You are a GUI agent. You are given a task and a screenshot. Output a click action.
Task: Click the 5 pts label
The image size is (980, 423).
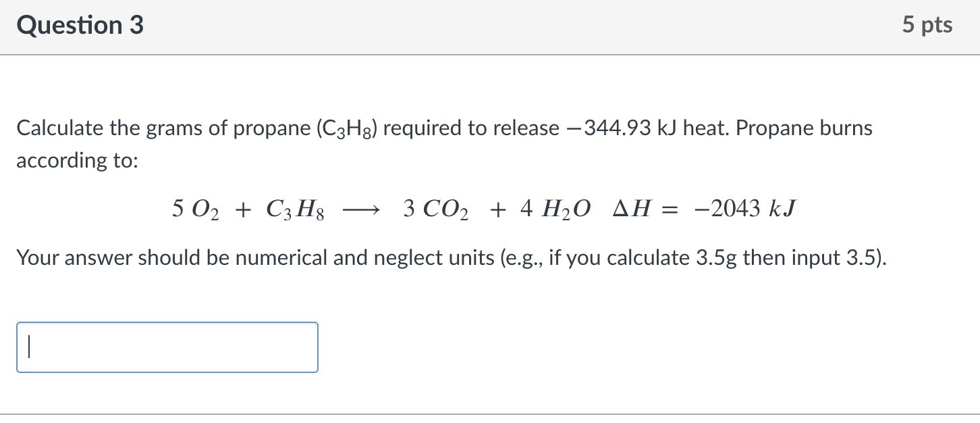[929, 24]
